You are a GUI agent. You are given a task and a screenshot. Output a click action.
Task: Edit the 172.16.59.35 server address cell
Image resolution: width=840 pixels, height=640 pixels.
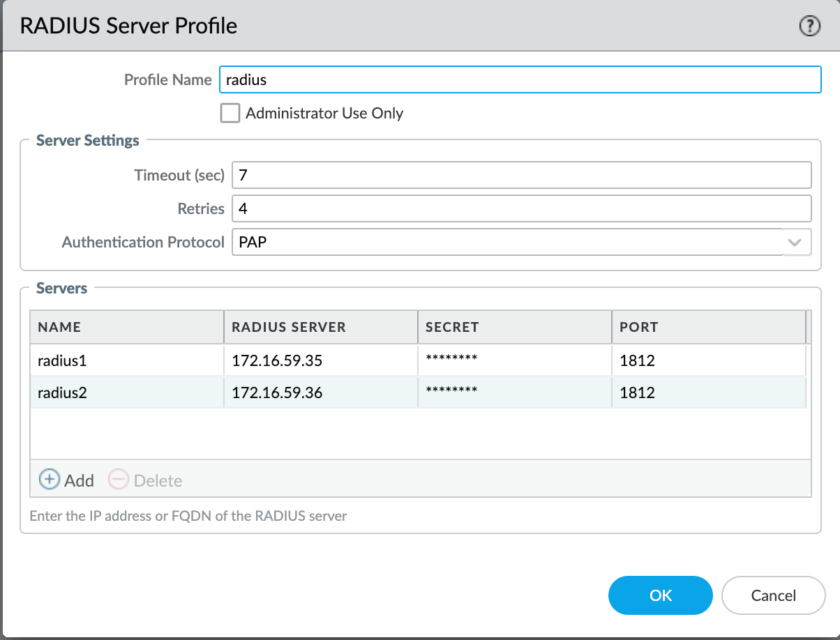pyautogui.click(x=277, y=360)
